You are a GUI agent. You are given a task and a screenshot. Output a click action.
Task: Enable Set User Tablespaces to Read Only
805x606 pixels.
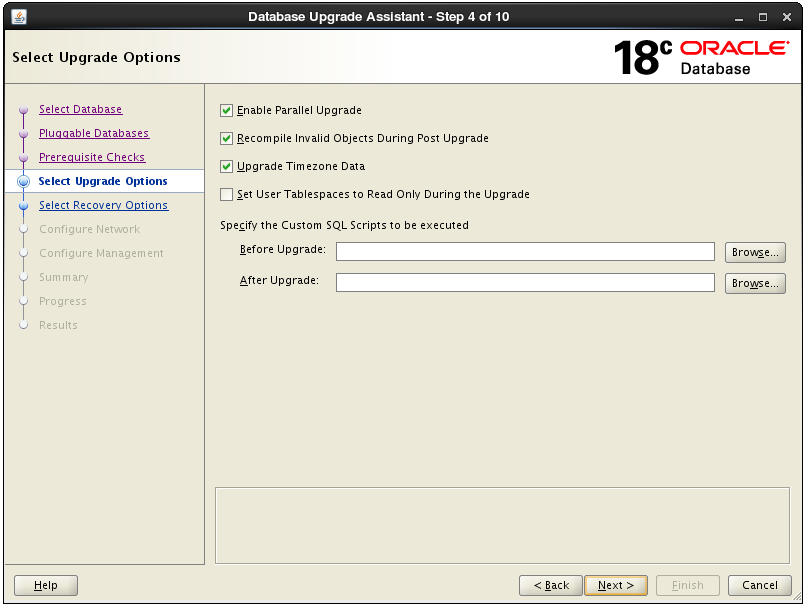(226, 195)
